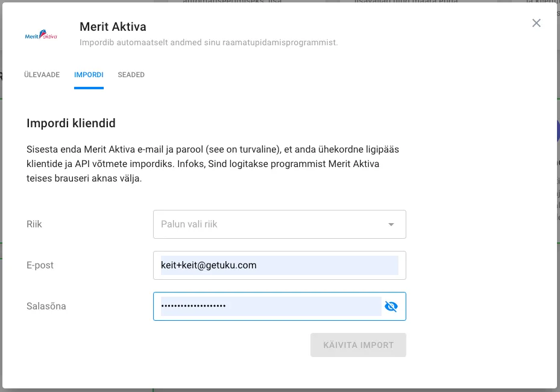Image resolution: width=560 pixels, height=392 pixels.
Task: Switch to the SEADED tab
Action: (x=131, y=74)
